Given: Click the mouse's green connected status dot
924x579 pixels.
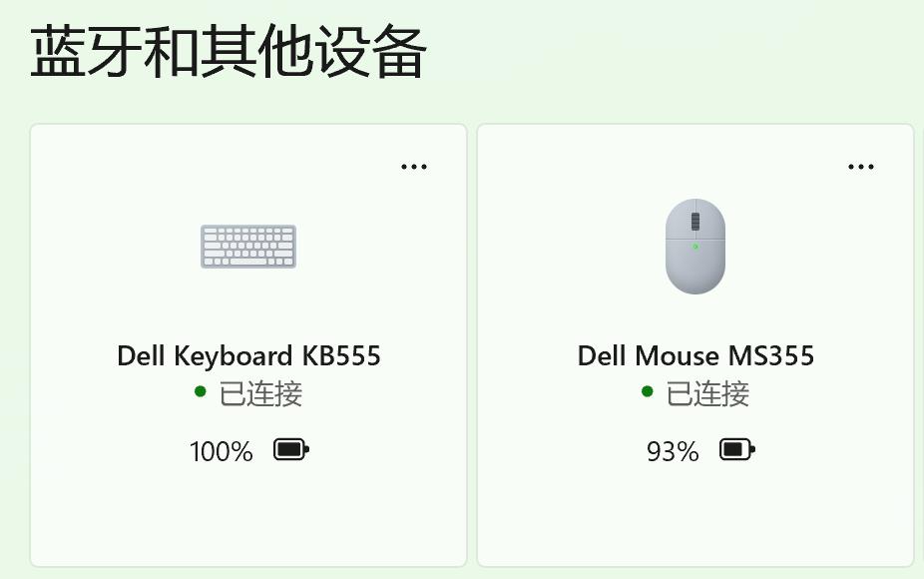Looking at the screenshot, I should 647,391.
